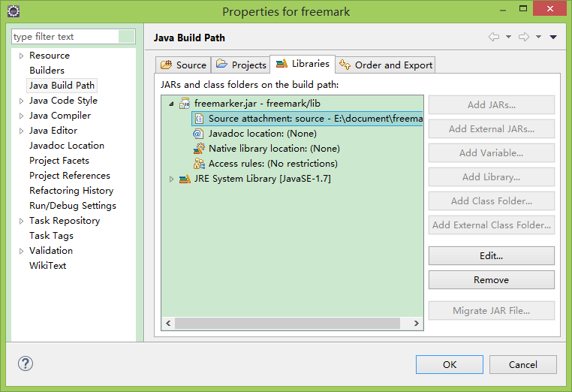
Task: Open forward history dropdown arrow
Action: [x=538, y=37]
